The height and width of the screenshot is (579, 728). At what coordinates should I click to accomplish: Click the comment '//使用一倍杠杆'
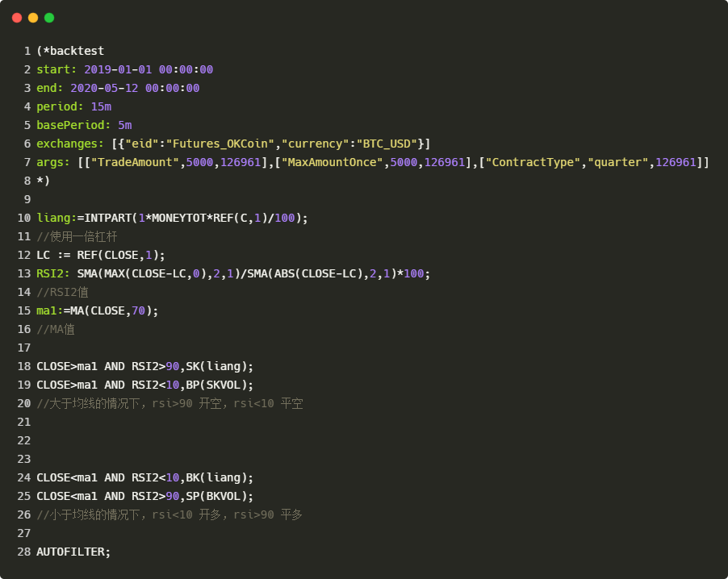[77, 236]
